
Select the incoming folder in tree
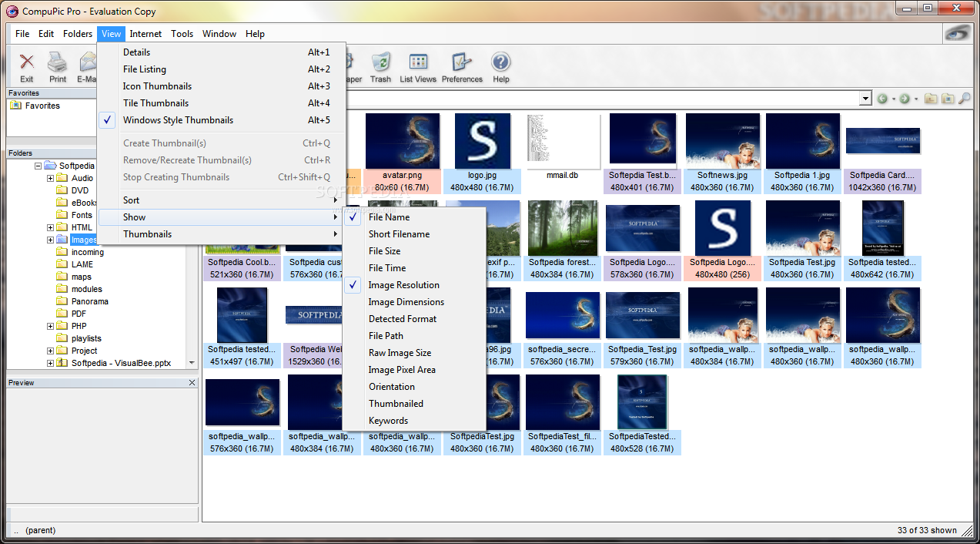tap(88, 252)
